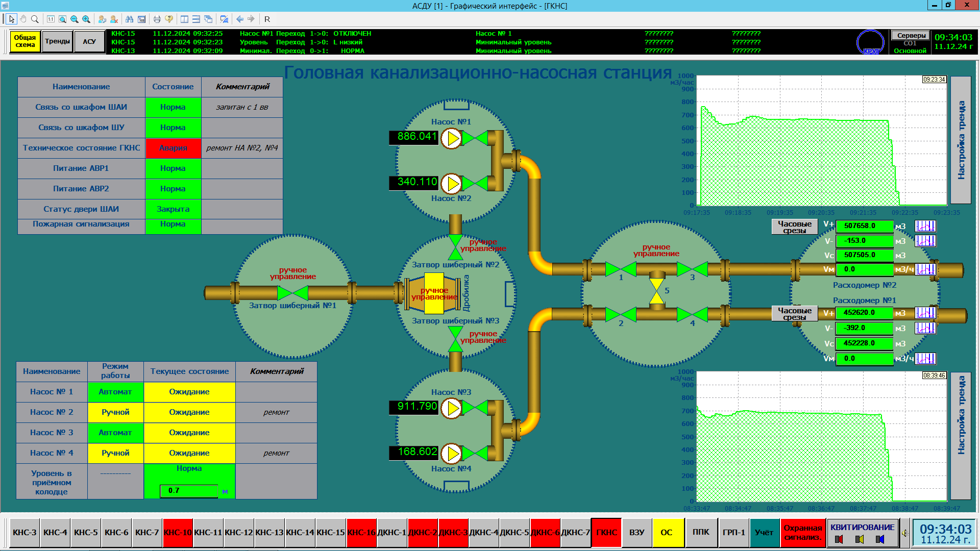Toggle valve number 1 in the valve chamber
This screenshot has height=551, width=980.
tap(621, 269)
